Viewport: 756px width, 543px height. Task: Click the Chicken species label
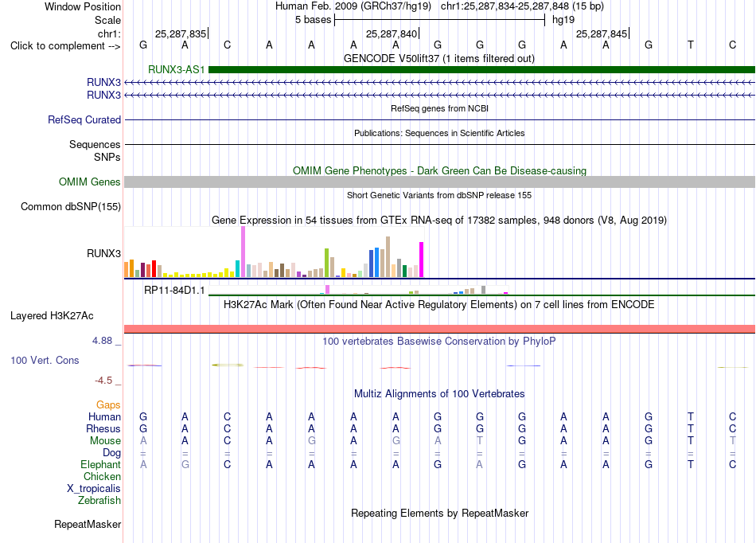[x=102, y=476]
